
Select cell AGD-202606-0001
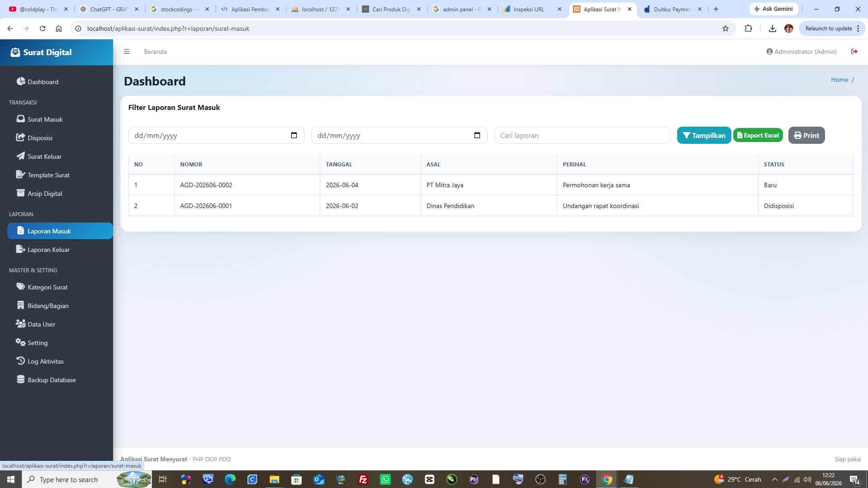(247, 206)
